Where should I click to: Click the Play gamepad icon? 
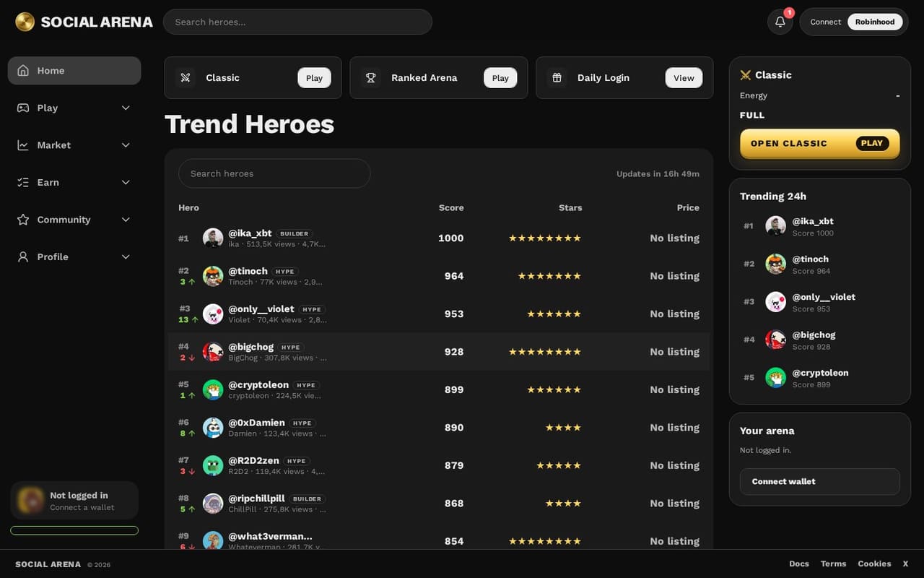[23, 108]
